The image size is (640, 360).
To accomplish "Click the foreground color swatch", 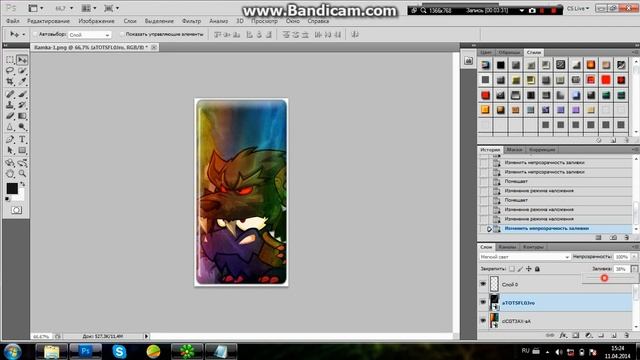I will (12, 188).
